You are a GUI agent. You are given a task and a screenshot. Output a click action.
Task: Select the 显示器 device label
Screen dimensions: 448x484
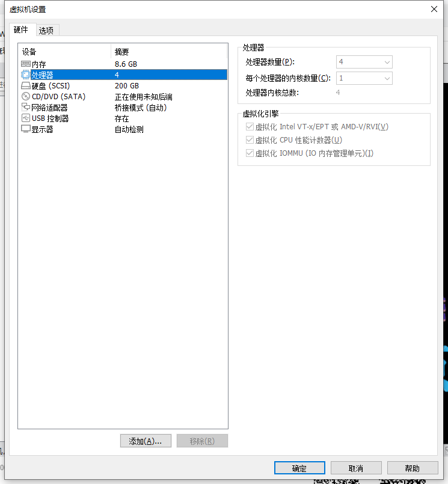(x=42, y=129)
